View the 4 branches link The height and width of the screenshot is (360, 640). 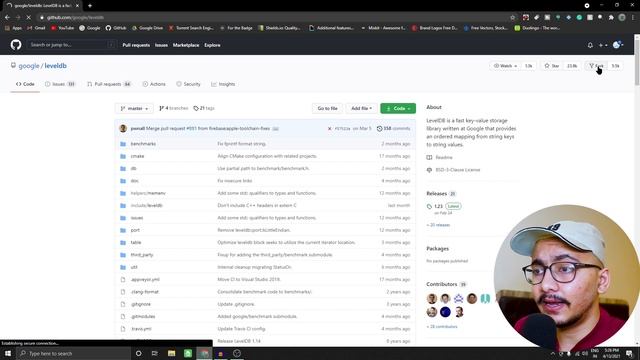[173, 108]
